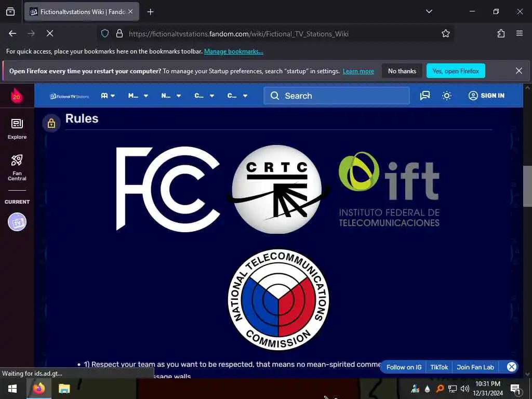Screen dimensions: 532x399
Task: Open the Discuss speech bubbles icon
Action: coord(425,96)
